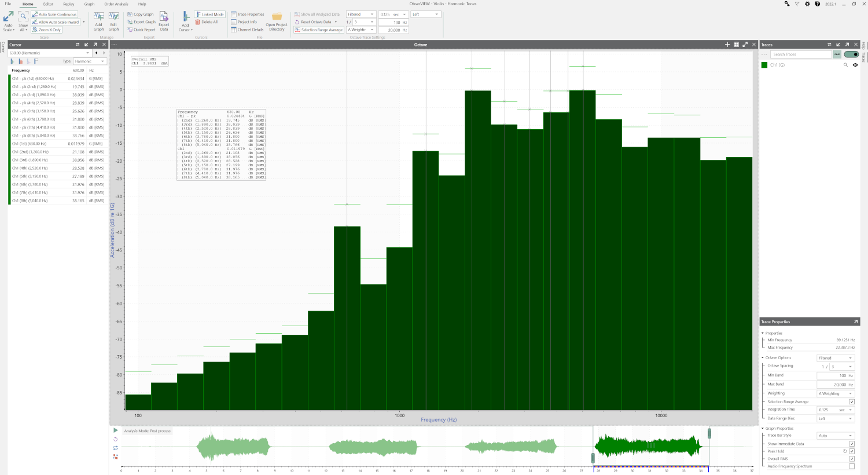868x475 pixels.
Task: Click the green Ch1 trace color swatch
Action: tap(764, 65)
